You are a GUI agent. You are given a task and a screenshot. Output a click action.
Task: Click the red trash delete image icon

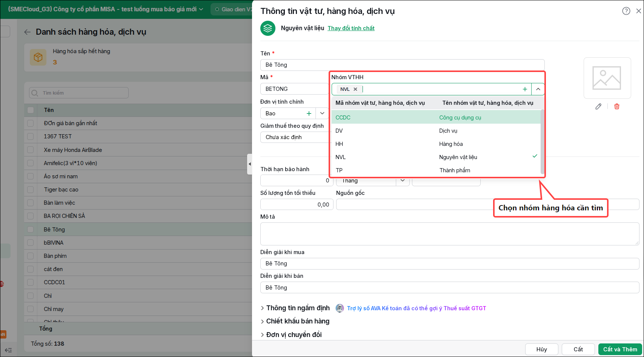tap(617, 106)
